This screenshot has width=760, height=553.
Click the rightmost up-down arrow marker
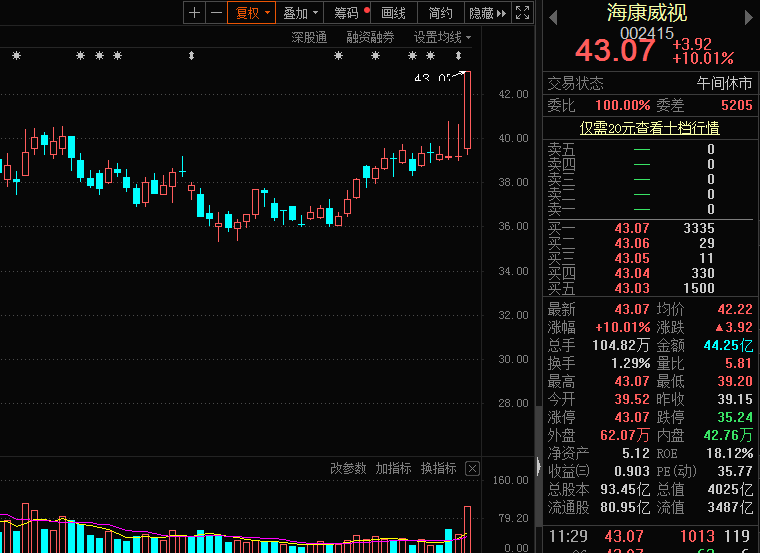point(459,56)
